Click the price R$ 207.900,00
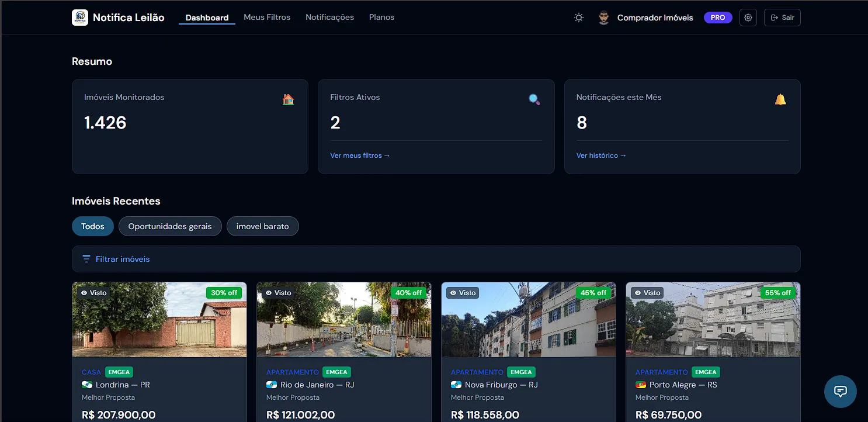The width and height of the screenshot is (868, 422). 119,415
